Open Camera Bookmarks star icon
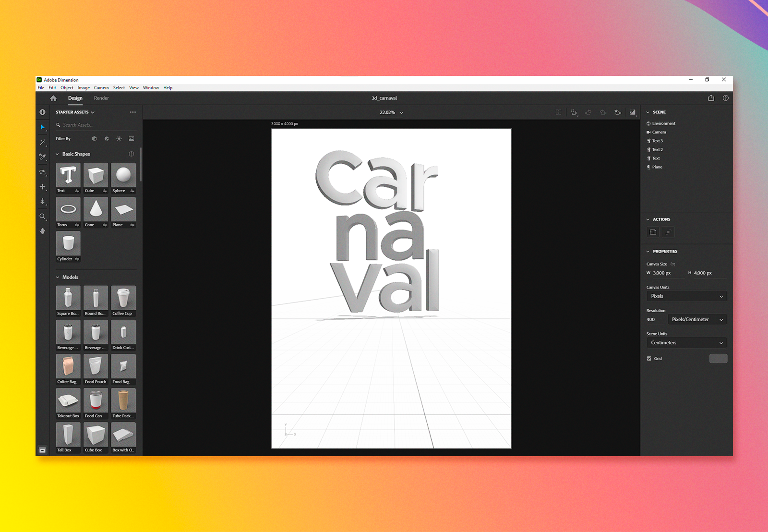The height and width of the screenshot is (532, 768). (x=618, y=112)
